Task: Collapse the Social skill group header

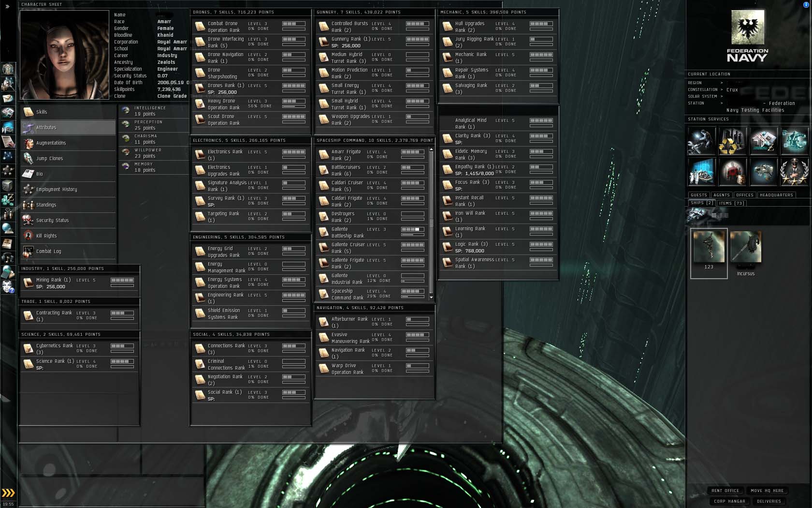Action: (251, 334)
